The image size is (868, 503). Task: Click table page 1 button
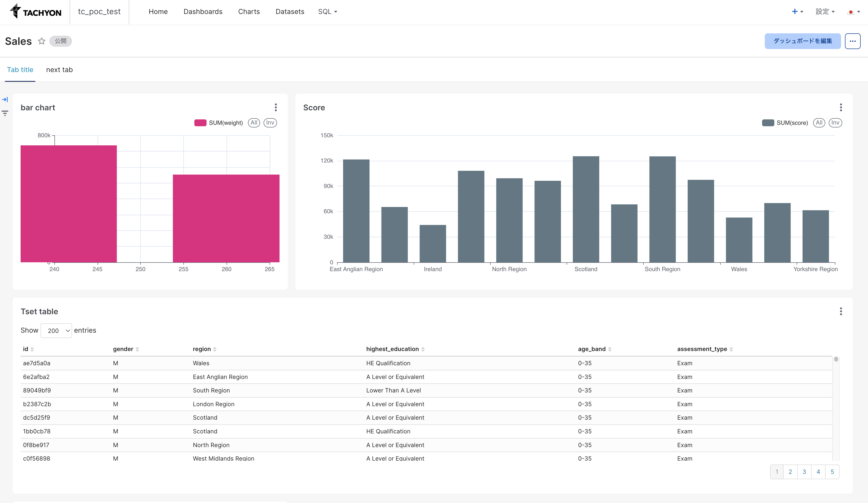click(777, 472)
